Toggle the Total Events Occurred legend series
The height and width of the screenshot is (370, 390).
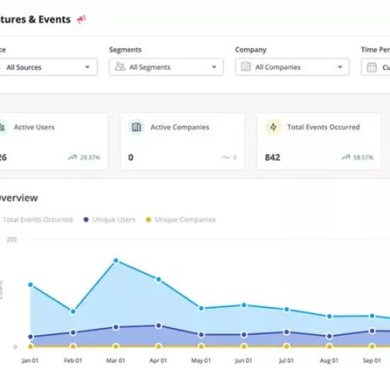36,220
